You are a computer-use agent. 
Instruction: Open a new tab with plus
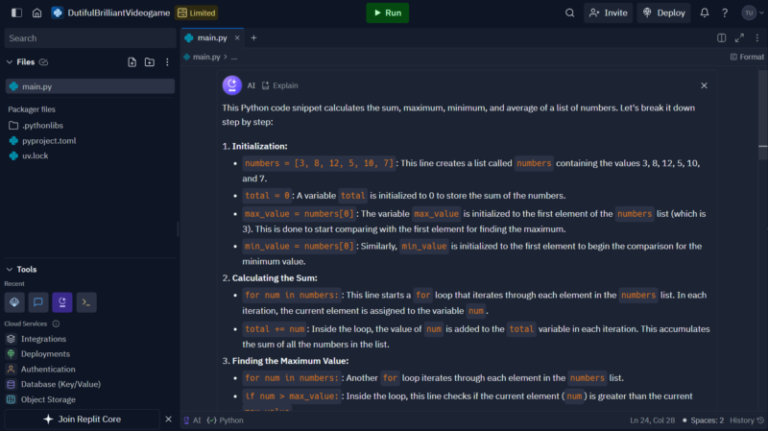point(253,38)
